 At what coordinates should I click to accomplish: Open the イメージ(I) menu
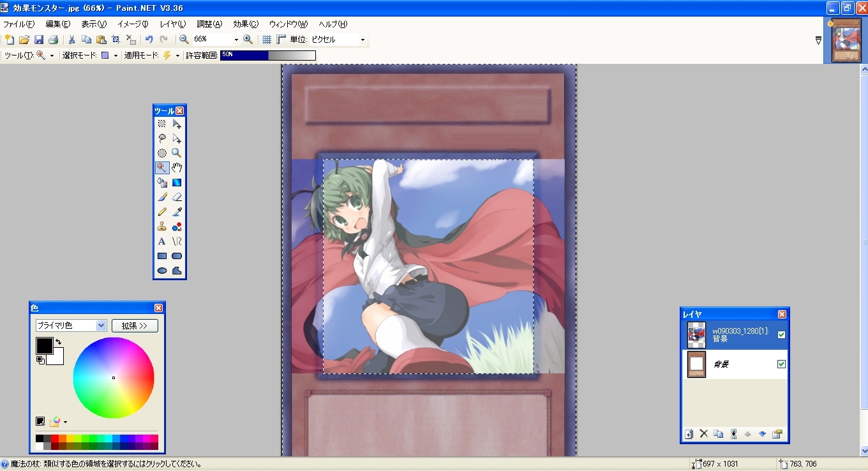coord(133,24)
